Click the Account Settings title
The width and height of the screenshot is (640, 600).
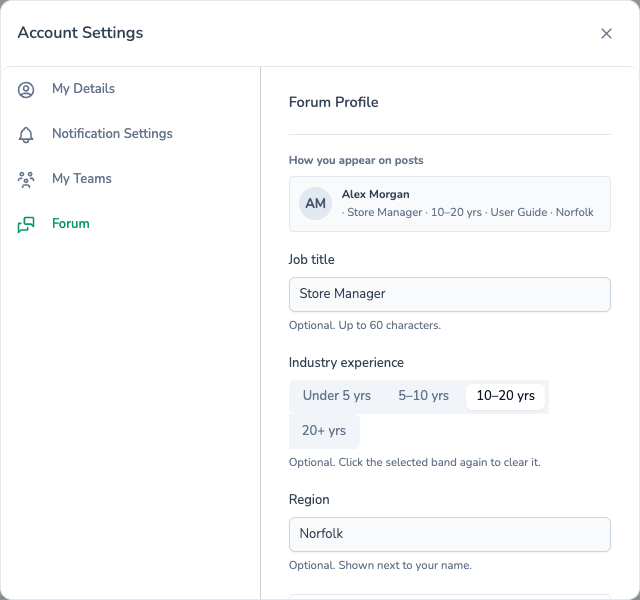(80, 33)
